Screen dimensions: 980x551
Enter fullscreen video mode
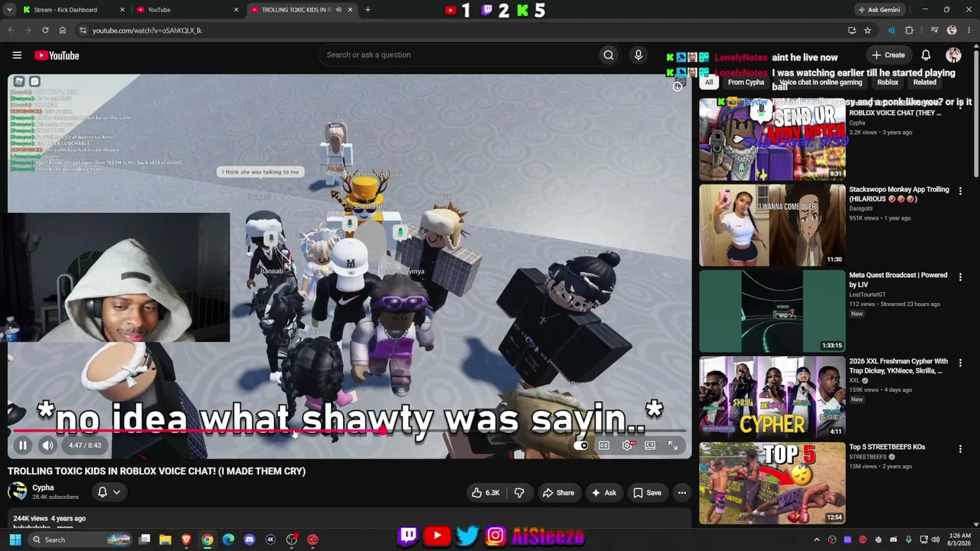(673, 445)
